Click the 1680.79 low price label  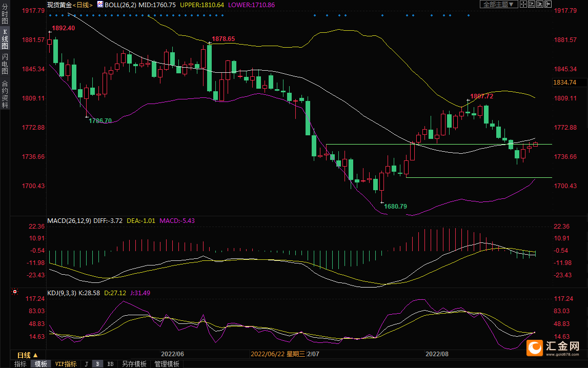pyautogui.click(x=395, y=207)
